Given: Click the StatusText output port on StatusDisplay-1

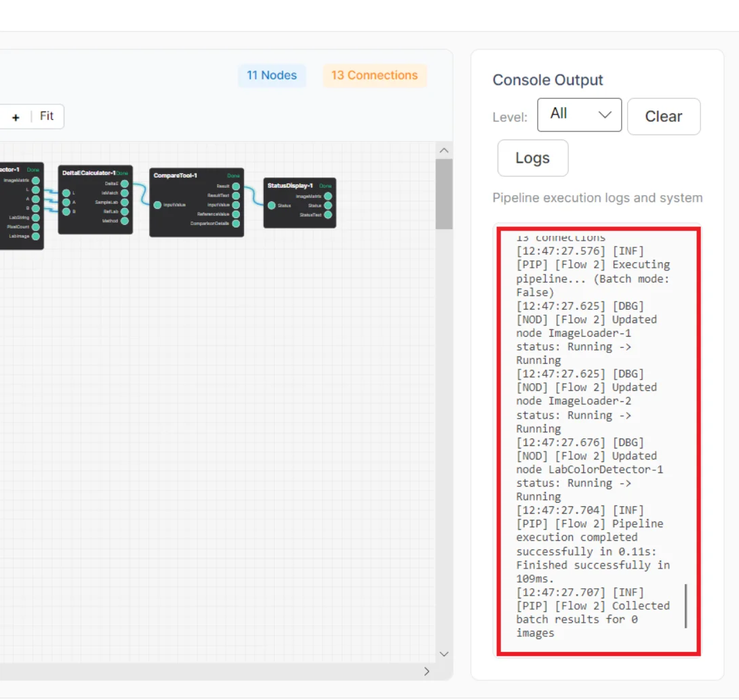Looking at the screenshot, I should 328,215.
